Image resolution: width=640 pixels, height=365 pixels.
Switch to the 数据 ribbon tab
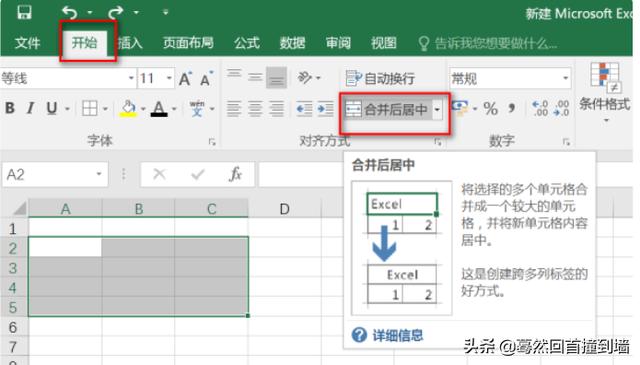coord(292,43)
